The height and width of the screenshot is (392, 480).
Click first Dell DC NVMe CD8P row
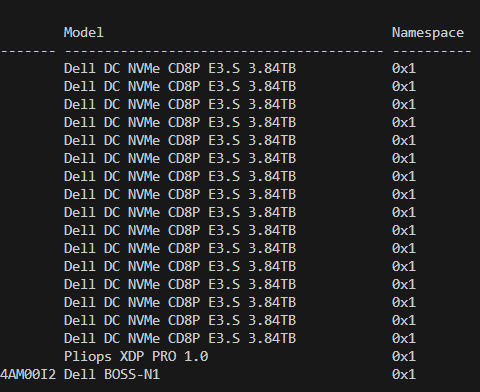(x=180, y=68)
